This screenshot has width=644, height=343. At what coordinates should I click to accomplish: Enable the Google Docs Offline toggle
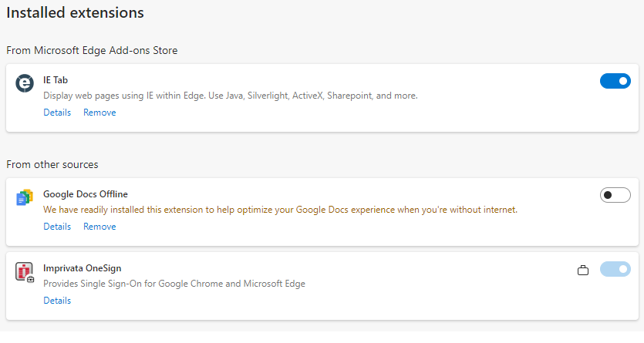point(615,195)
